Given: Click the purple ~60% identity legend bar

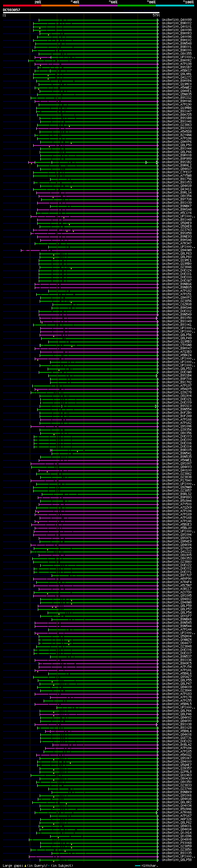Looking at the screenshot, I should 99,6.
